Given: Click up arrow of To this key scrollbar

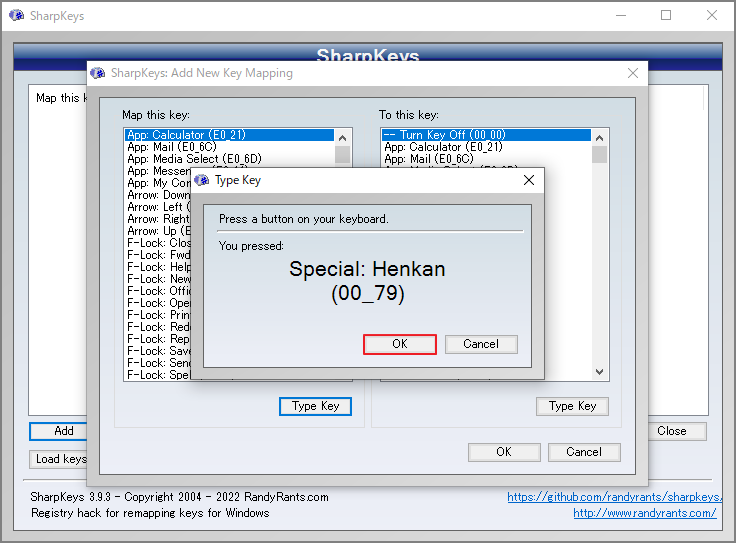Looking at the screenshot, I should pos(599,138).
